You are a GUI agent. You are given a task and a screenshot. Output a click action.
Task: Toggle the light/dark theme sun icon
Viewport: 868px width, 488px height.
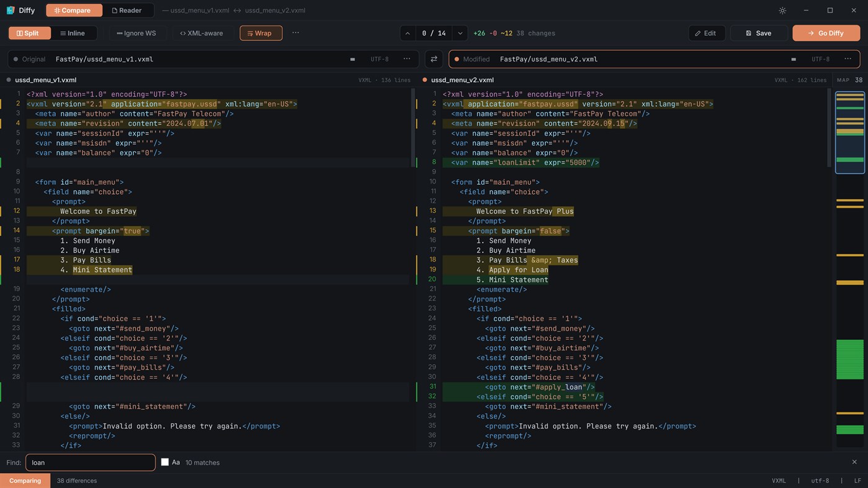(x=782, y=11)
